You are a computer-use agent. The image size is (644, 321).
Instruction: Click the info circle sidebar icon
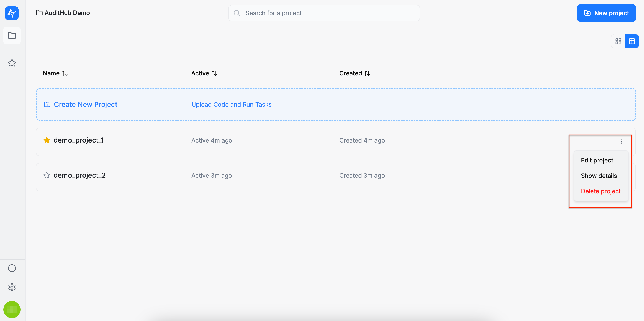click(12, 268)
